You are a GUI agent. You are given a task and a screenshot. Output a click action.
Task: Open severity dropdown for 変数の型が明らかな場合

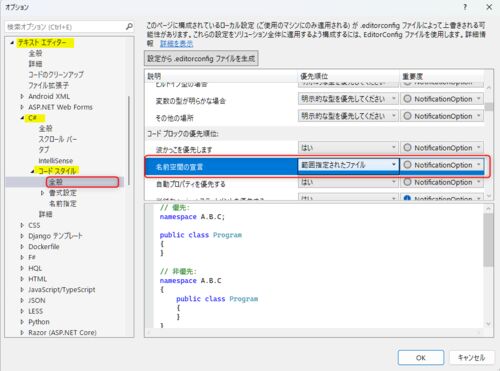pyautogui.click(x=442, y=99)
